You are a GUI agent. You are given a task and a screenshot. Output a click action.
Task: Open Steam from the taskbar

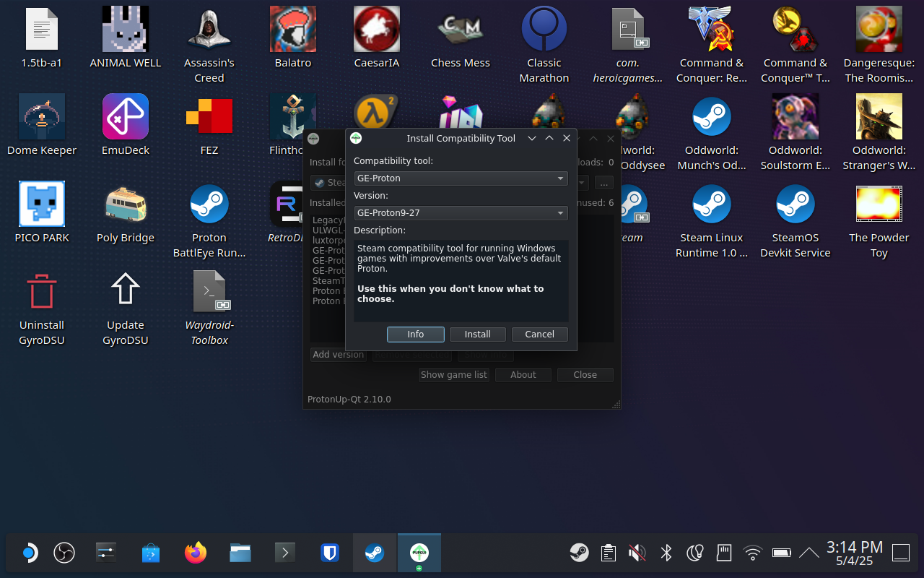[x=374, y=553]
